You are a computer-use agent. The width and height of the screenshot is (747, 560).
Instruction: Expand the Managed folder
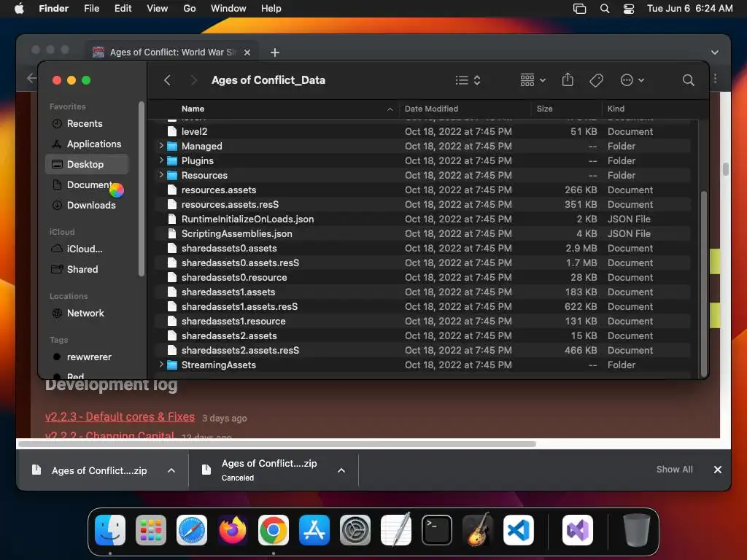tap(161, 146)
